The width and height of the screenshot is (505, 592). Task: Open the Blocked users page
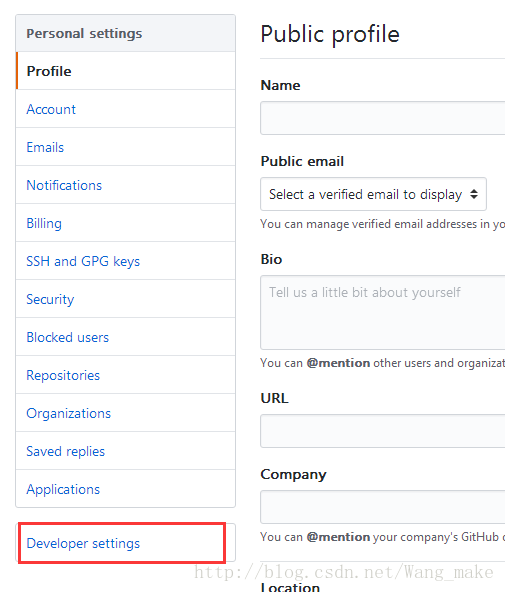click(x=126, y=337)
